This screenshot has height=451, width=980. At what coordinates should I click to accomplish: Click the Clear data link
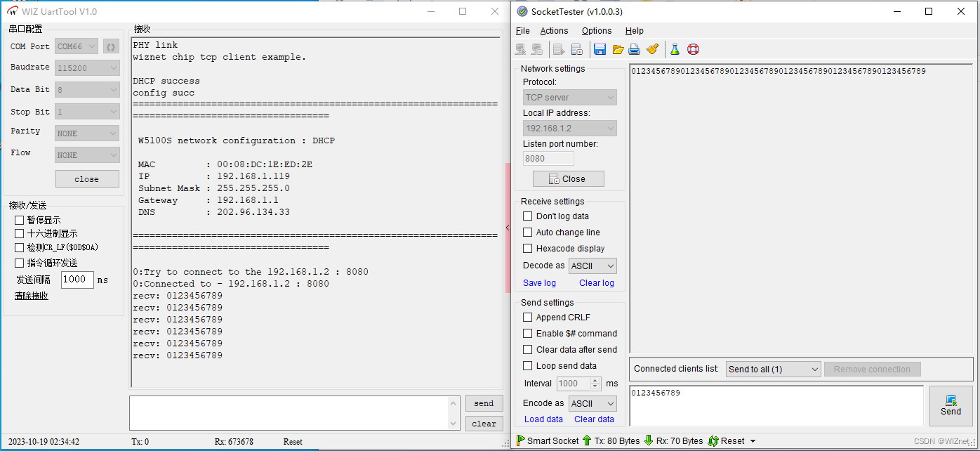click(x=595, y=419)
